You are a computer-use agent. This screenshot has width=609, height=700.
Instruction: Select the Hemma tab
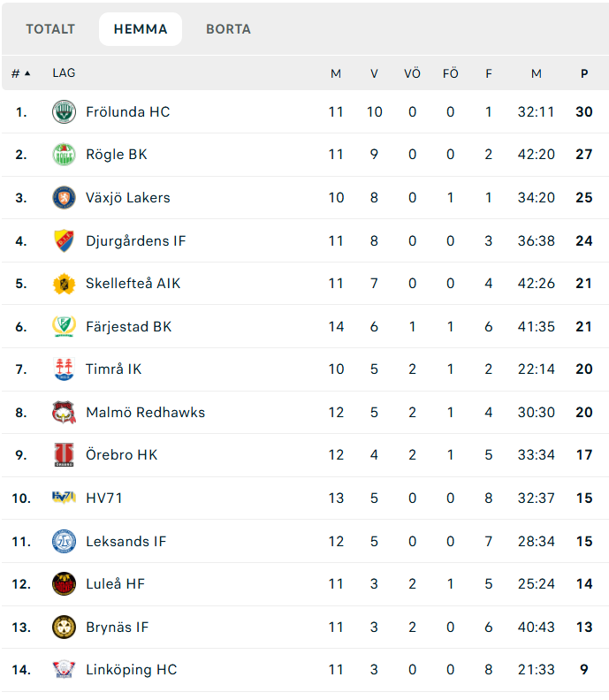[141, 29]
